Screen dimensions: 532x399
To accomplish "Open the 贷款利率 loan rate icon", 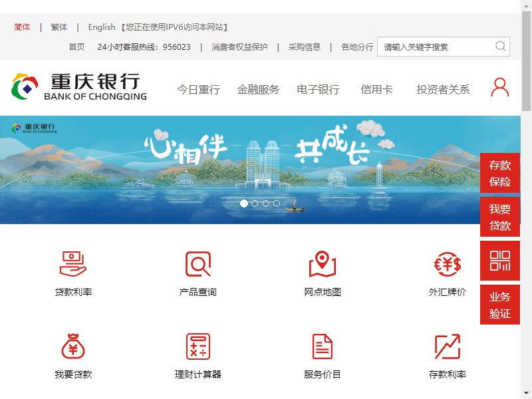I will click(x=73, y=264).
